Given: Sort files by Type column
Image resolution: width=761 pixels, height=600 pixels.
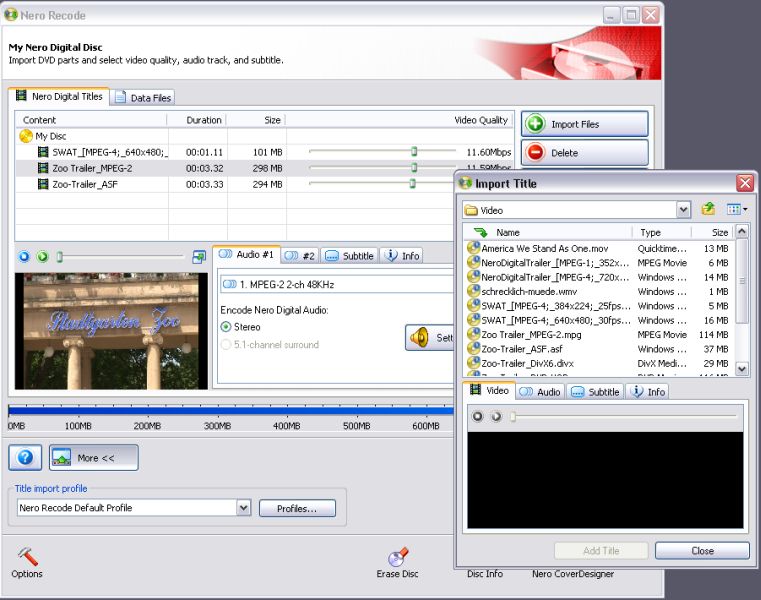Looking at the screenshot, I should click(662, 233).
